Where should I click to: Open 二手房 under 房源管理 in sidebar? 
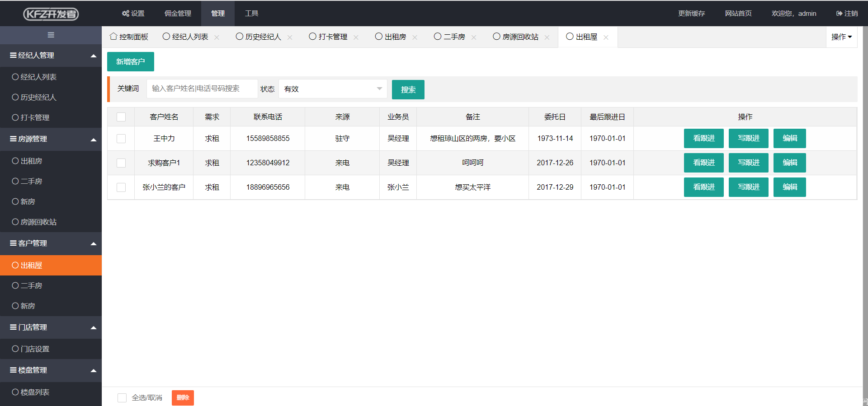coord(51,182)
